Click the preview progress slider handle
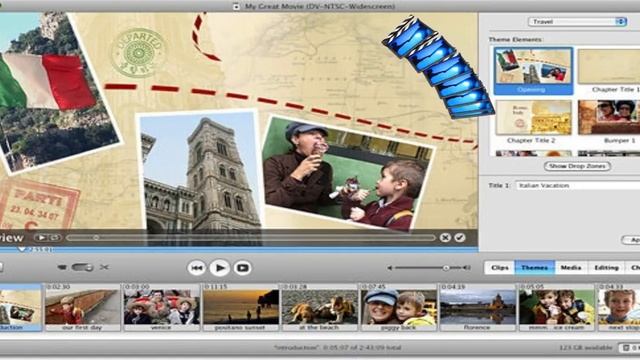Image resolution: width=640 pixels, height=360 pixels. point(96,238)
